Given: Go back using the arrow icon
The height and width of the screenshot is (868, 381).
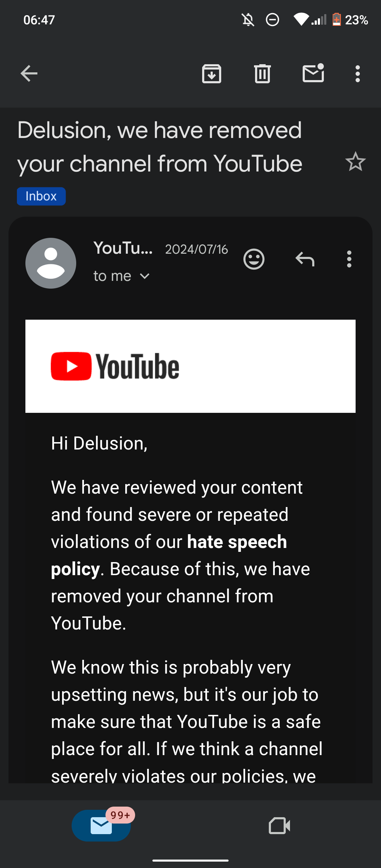Looking at the screenshot, I should tap(29, 74).
